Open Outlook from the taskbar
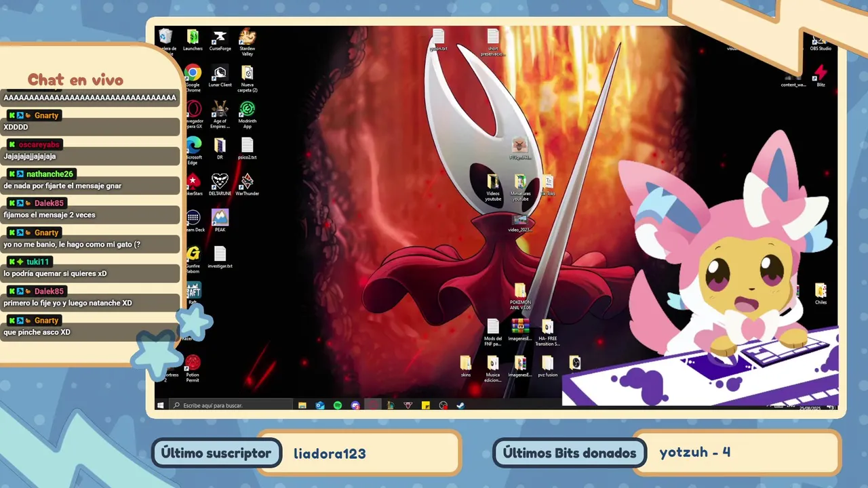 [x=320, y=405]
